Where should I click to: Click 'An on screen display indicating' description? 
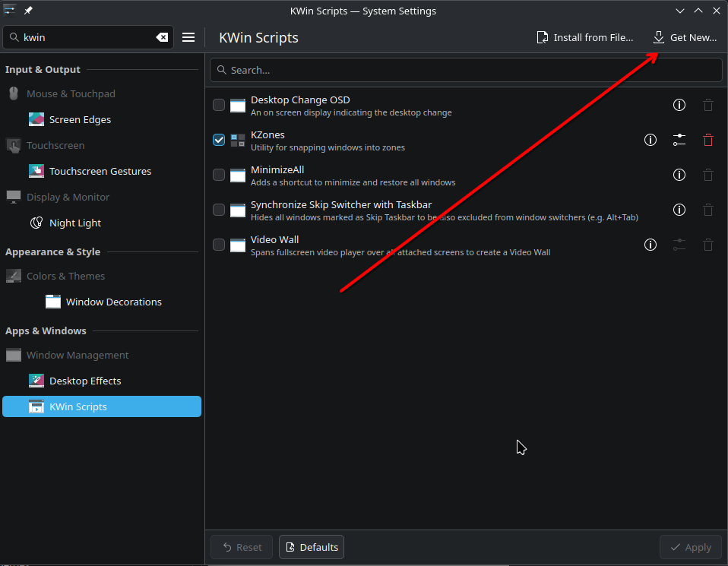pyautogui.click(x=351, y=113)
